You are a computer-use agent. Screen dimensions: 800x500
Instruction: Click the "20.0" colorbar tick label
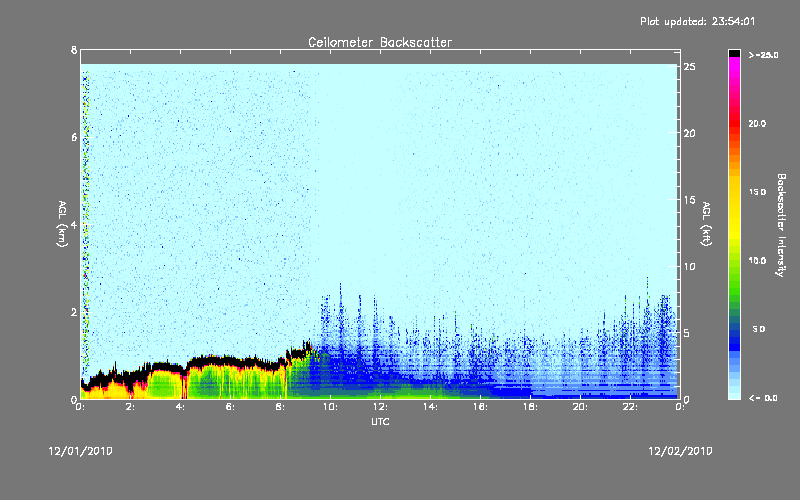(x=757, y=123)
